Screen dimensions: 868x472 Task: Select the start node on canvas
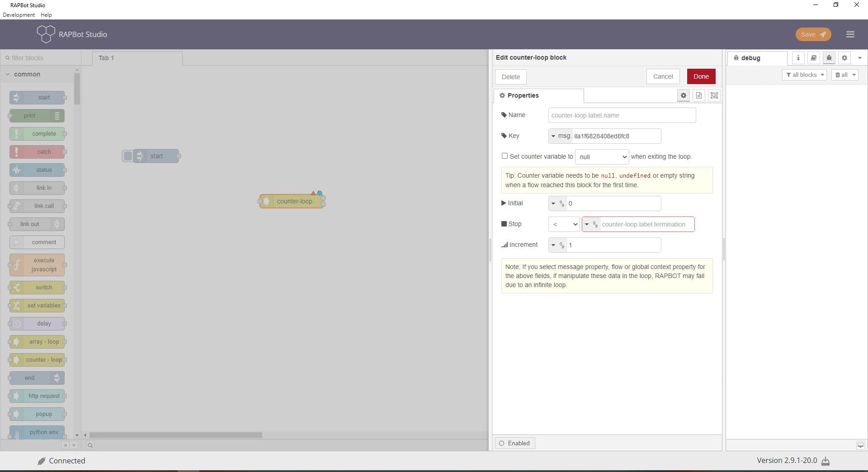(156, 156)
